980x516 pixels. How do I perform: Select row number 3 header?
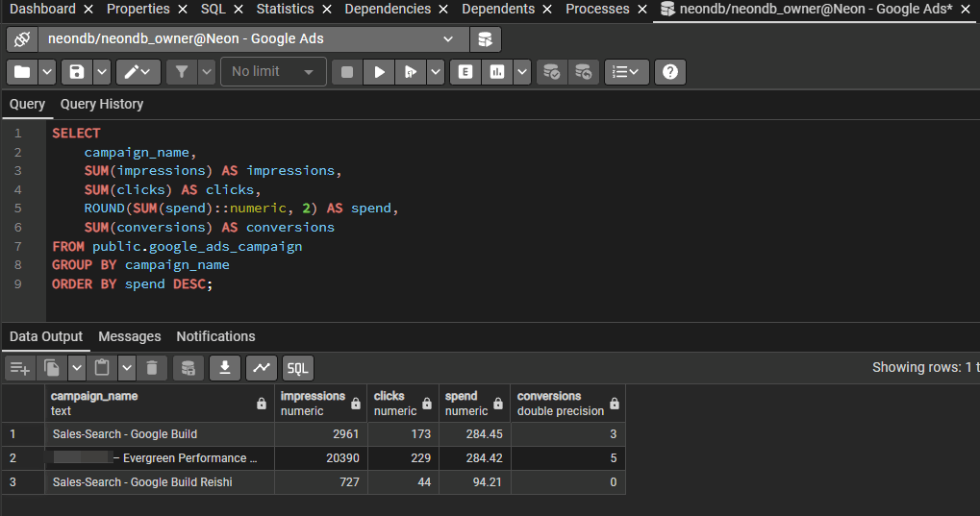pyautogui.click(x=23, y=482)
